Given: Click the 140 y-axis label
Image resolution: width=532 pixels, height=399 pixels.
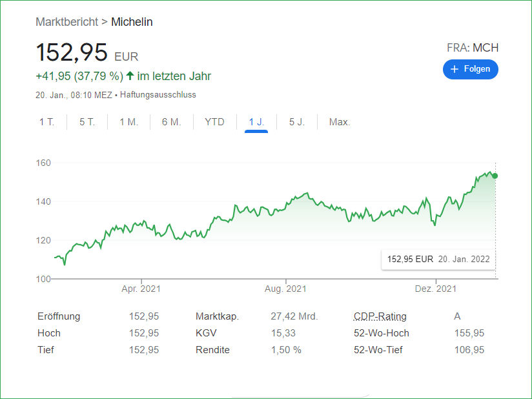Looking at the screenshot, I should coord(43,201).
